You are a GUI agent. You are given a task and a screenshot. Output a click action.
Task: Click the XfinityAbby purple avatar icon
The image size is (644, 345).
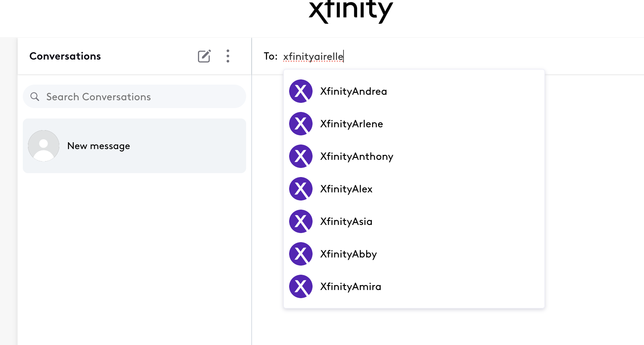click(301, 254)
